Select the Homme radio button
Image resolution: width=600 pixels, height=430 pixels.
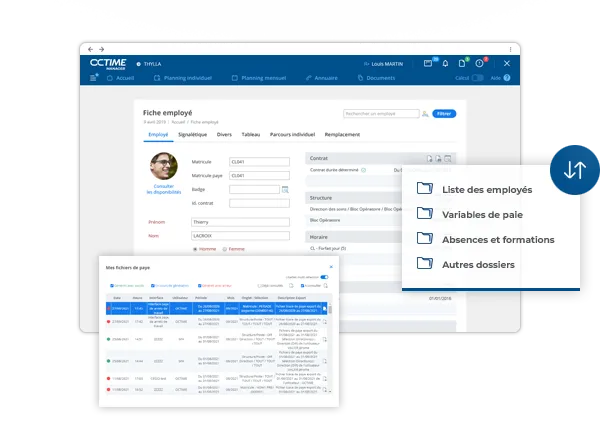coord(194,249)
